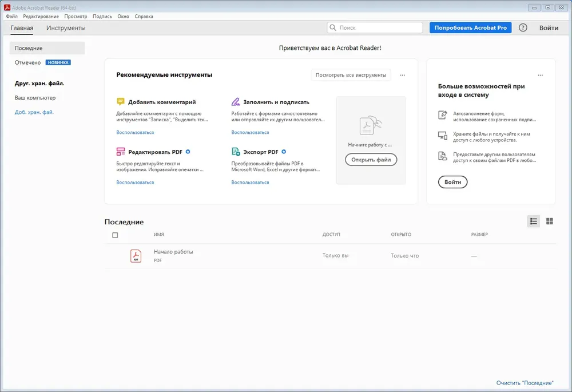
Task: Click the PDF icon of Начало работы
Action: (x=136, y=255)
